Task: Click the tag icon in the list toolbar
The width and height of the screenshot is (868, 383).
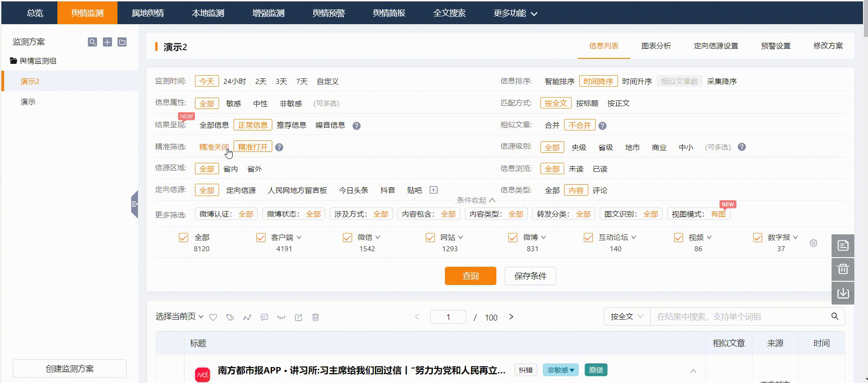Action: click(x=230, y=317)
